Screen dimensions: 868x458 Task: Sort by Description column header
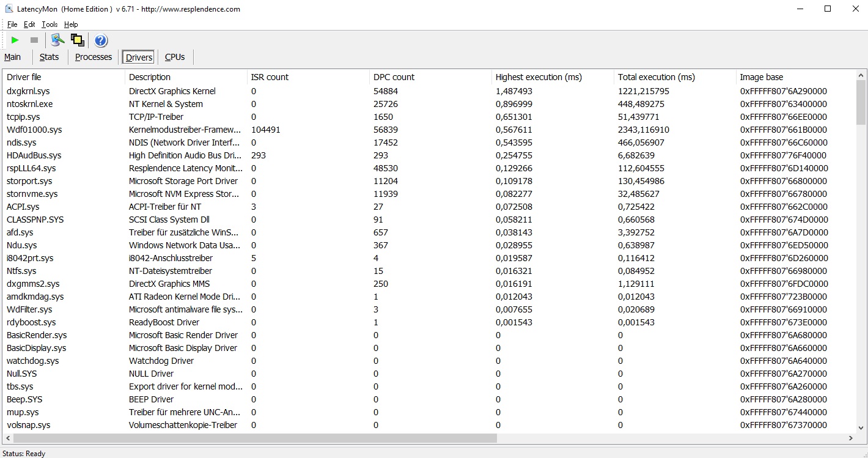click(x=186, y=77)
